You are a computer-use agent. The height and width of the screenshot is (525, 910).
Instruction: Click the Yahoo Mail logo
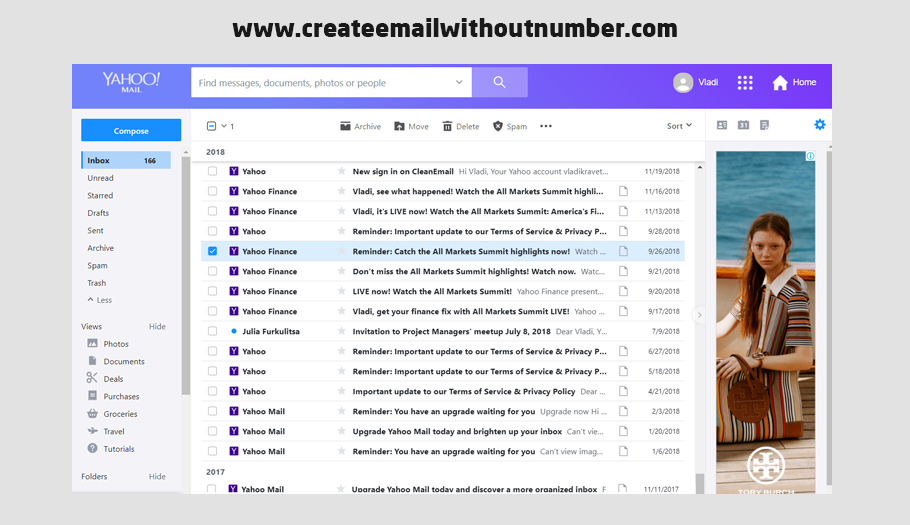(131, 82)
